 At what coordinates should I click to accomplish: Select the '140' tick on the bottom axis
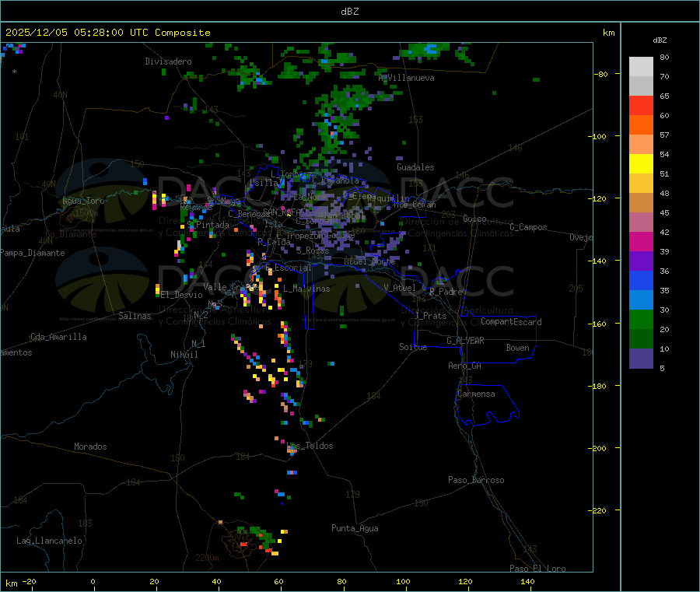tap(527, 581)
